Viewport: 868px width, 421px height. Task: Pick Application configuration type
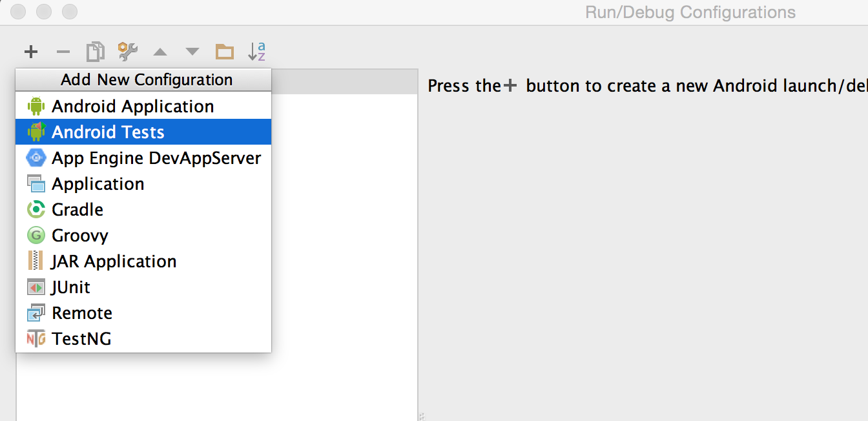[x=98, y=183]
